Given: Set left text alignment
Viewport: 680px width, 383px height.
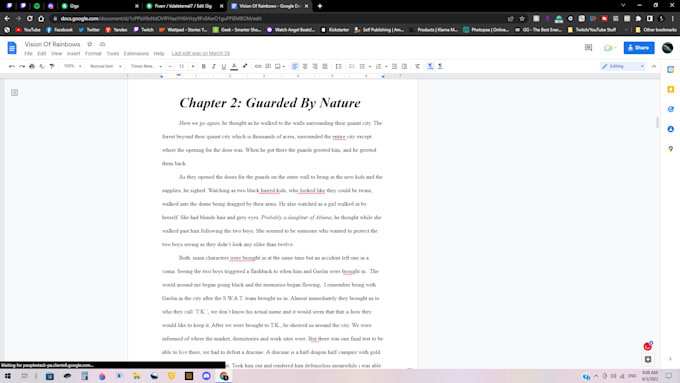Looking at the screenshot, I should [295, 66].
